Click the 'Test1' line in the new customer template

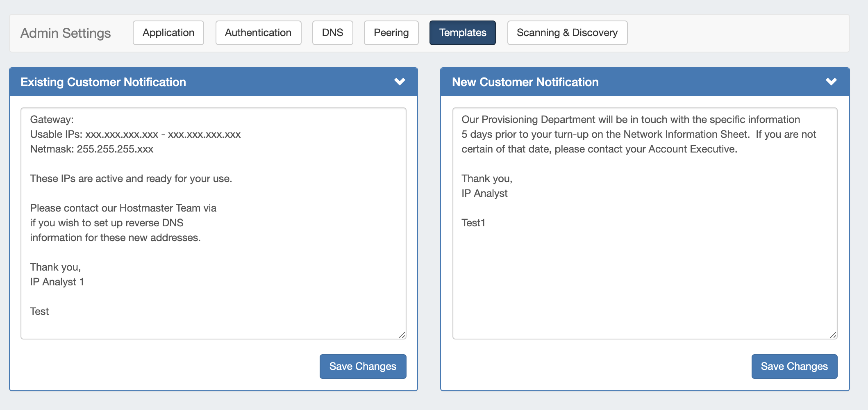point(473,223)
